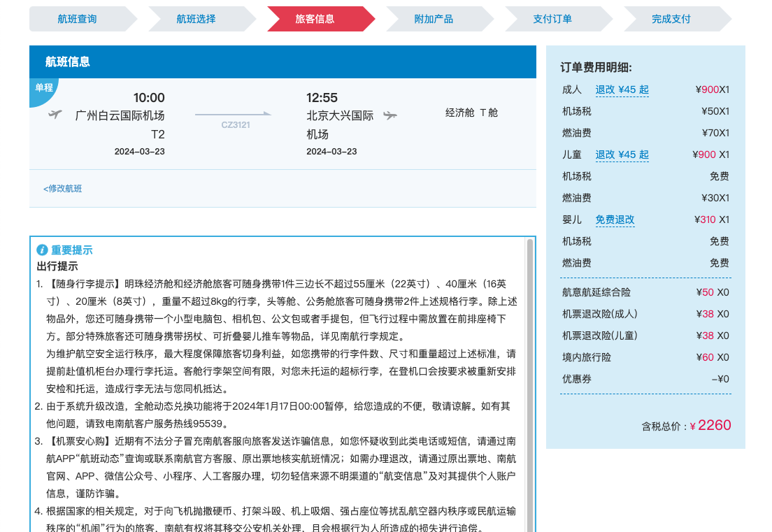
Task: Click the 订单费用明细 heading
Action: [x=596, y=68]
